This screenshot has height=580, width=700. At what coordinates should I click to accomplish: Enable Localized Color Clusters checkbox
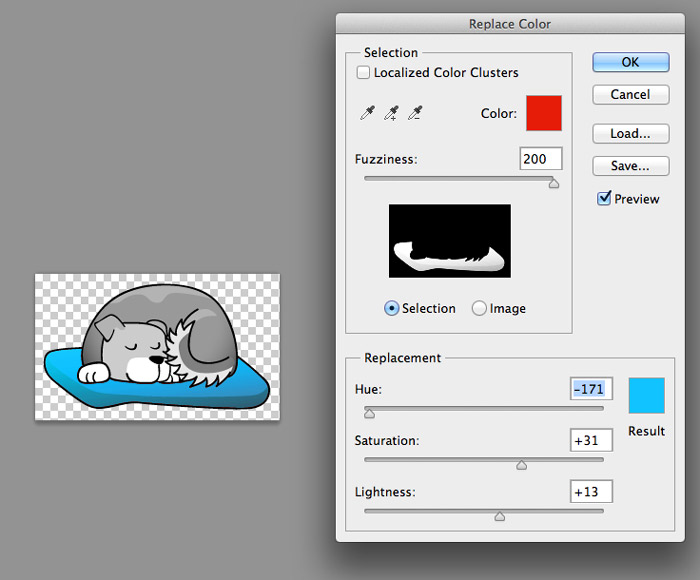[x=364, y=73]
